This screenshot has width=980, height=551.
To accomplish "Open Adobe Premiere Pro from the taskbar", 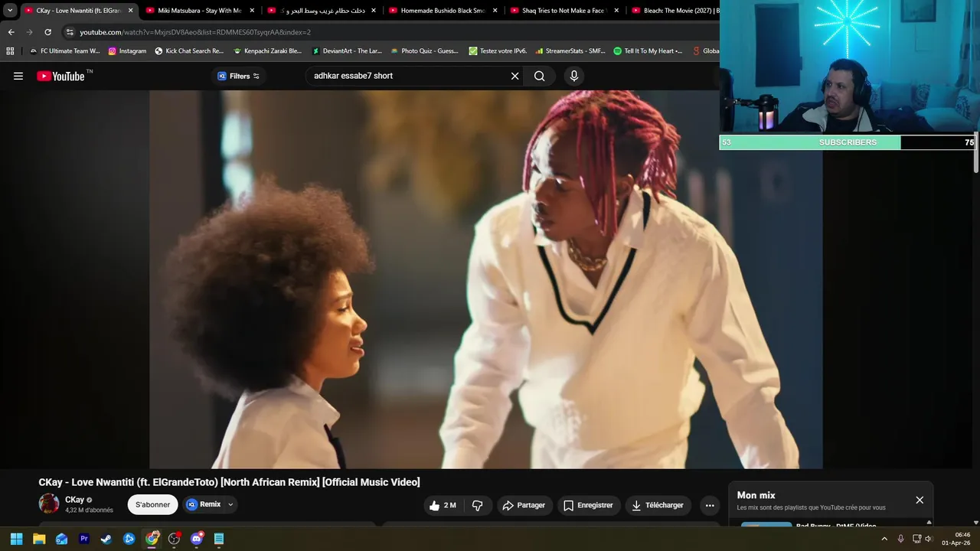I will tap(84, 539).
